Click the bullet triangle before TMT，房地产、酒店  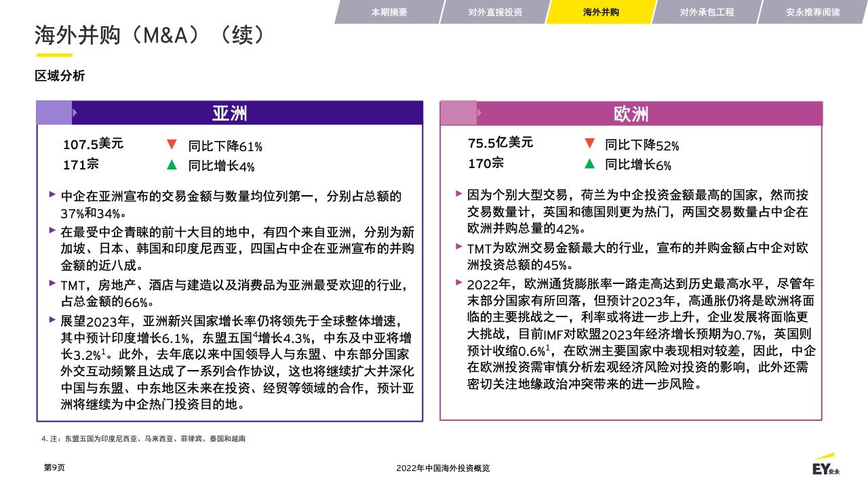tap(52, 283)
